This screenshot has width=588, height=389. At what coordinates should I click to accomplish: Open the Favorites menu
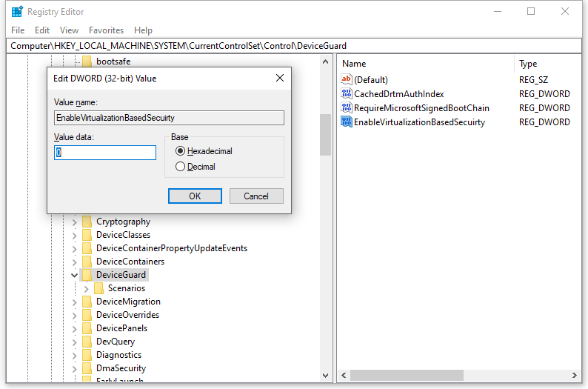pos(106,30)
